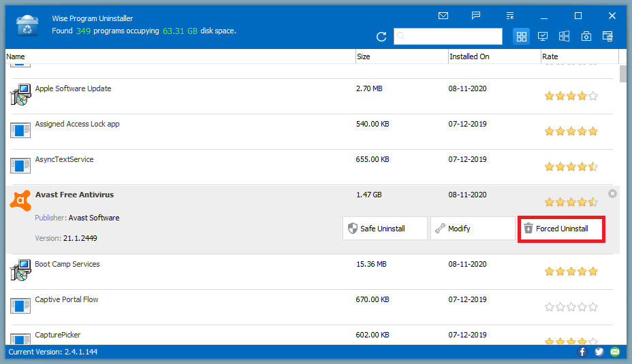Click the green email icon in status bar

(x=615, y=352)
